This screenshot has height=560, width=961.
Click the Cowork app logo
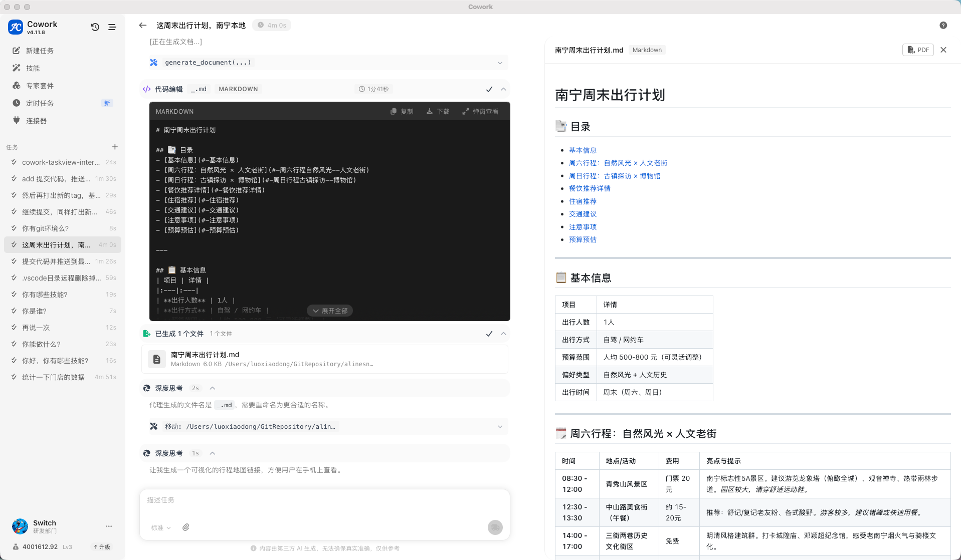pos(16,27)
